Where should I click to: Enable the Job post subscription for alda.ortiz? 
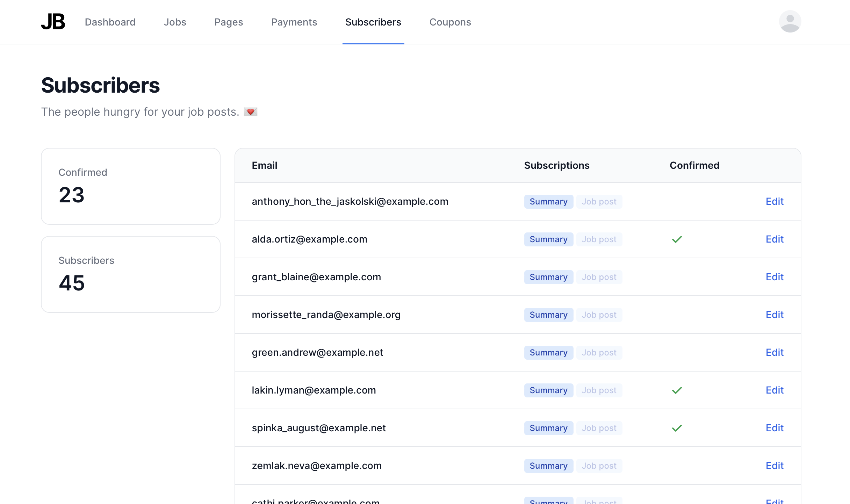tap(599, 239)
